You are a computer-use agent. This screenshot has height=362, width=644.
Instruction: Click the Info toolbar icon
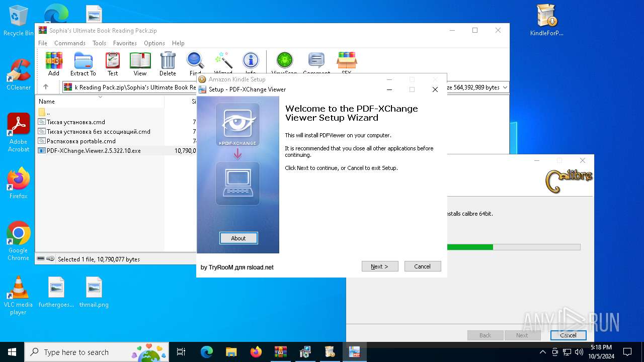point(251,64)
